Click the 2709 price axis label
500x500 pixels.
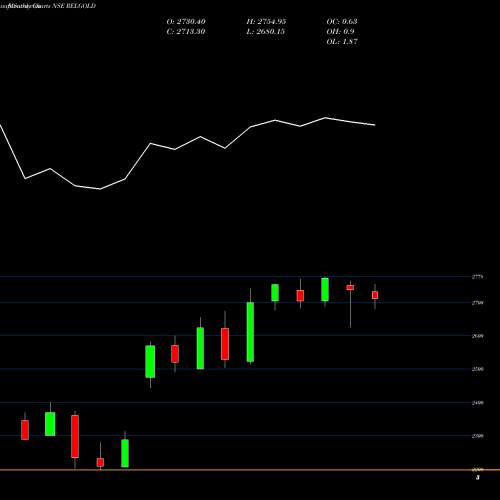[x=477, y=303]
